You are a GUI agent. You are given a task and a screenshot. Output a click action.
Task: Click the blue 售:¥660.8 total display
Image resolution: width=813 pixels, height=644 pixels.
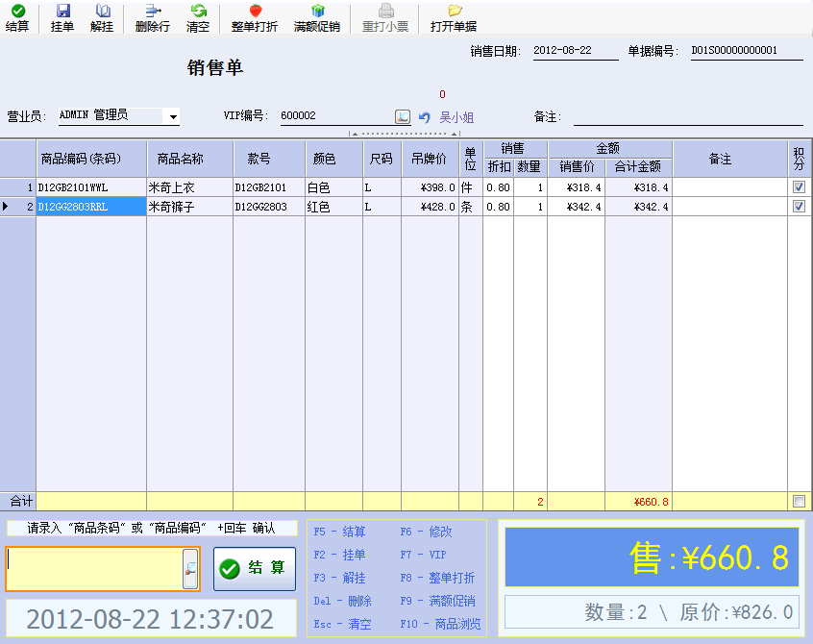652,557
